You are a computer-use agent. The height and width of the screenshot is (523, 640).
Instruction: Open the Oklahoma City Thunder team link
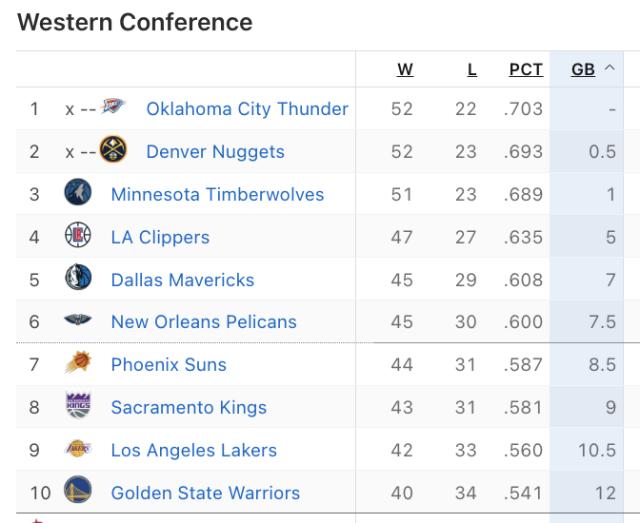tap(247, 109)
